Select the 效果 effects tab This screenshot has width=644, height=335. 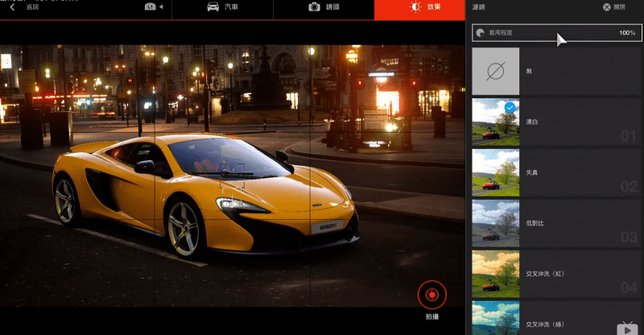pos(419,10)
